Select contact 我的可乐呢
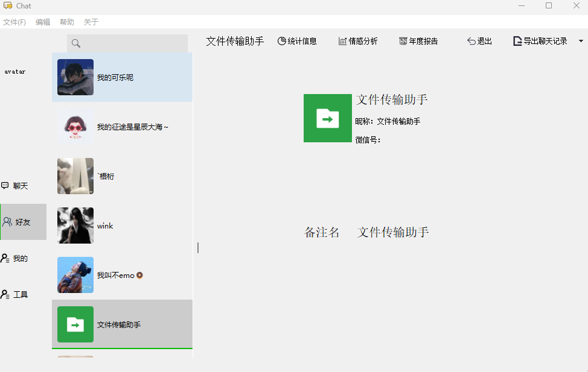This screenshot has width=588, height=372. click(x=123, y=77)
